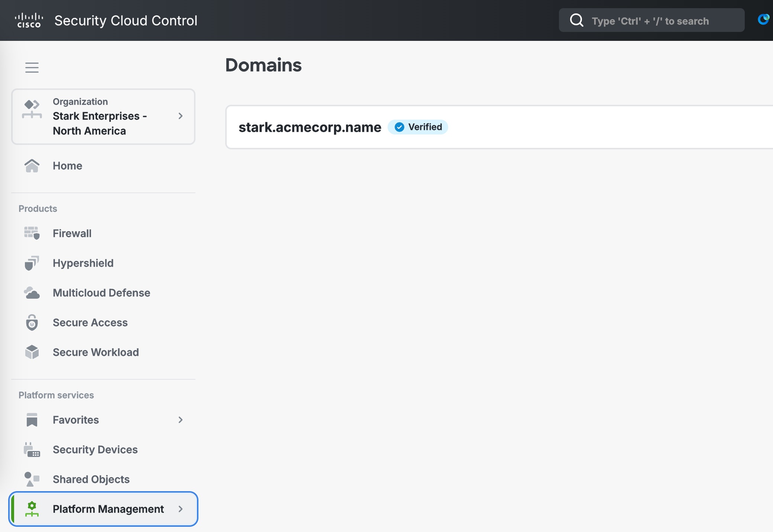773x532 pixels.
Task: Open the Home menu item
Action: pyautogui.click(x=68, y=166)
